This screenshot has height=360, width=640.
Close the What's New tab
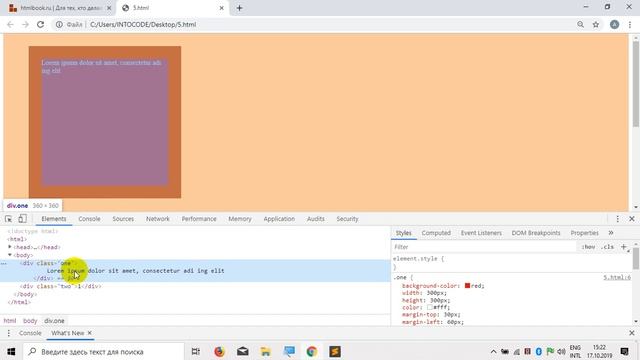[x=89, y=333]
